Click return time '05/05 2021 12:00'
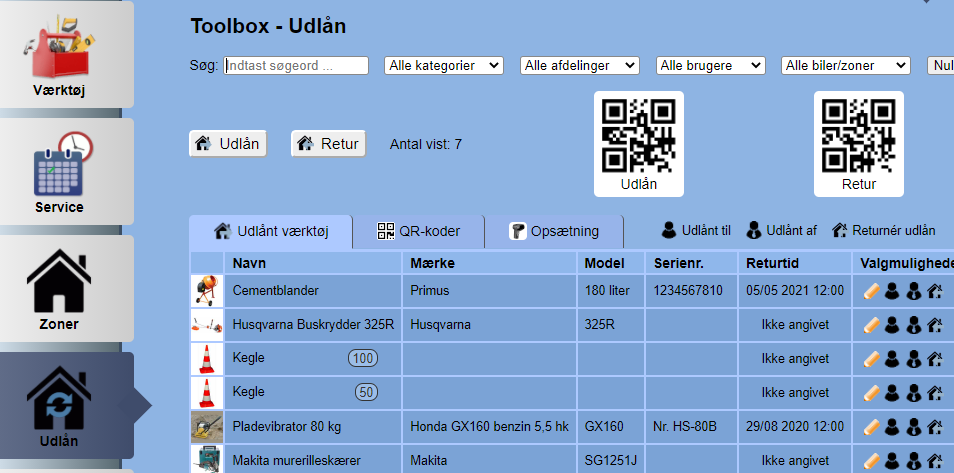Viewport: 954px width, 473px height. tap(795, 291)
